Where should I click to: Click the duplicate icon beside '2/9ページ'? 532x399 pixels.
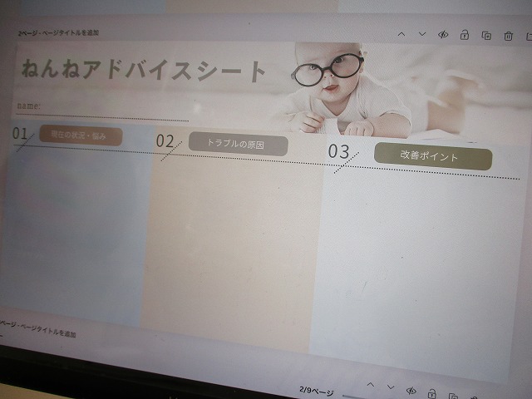(453, 396)
